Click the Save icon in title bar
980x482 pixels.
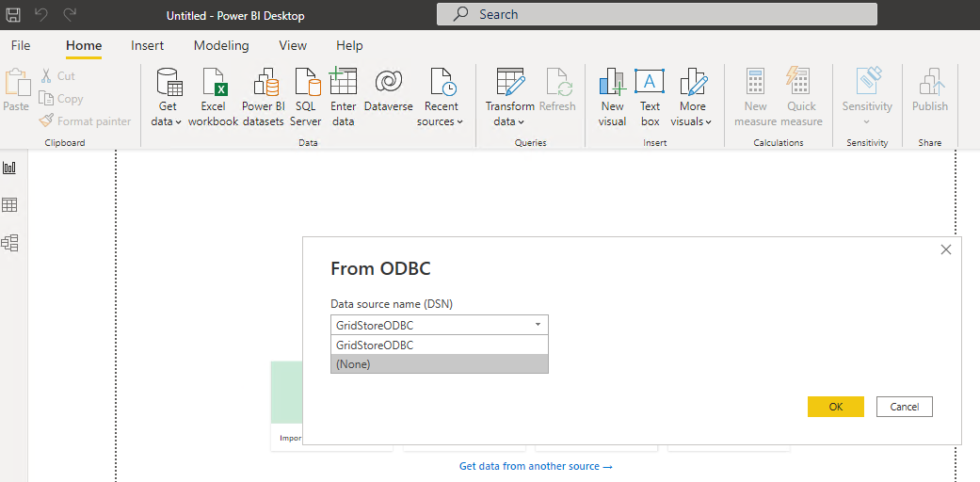pos(13,15)
